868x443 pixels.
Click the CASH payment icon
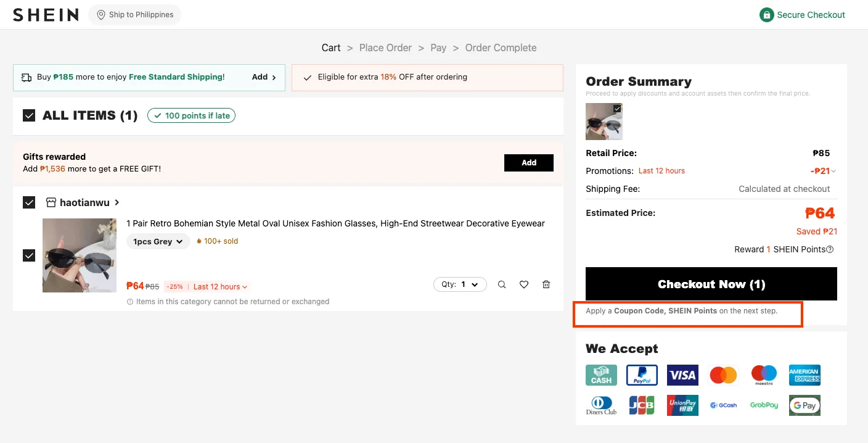click(601, 375)
